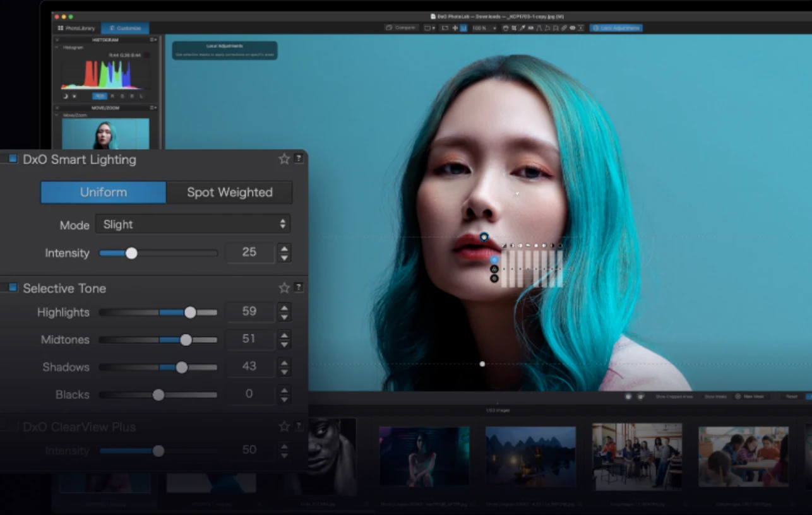The image size is (812, 515).
Task: Collapse the Move/Zoom sub-section arrow
Action: [x=56, y=115]
